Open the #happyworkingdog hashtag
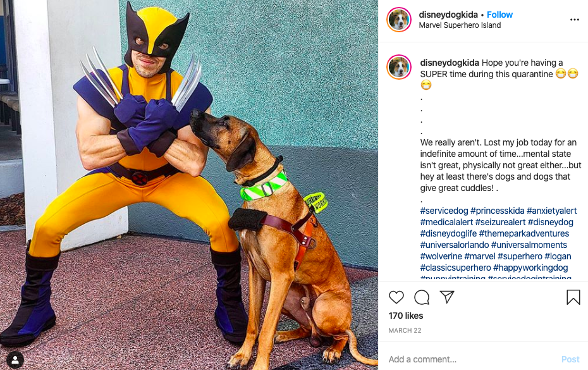This screenshot has height=370, width=588. coord(530,268)
